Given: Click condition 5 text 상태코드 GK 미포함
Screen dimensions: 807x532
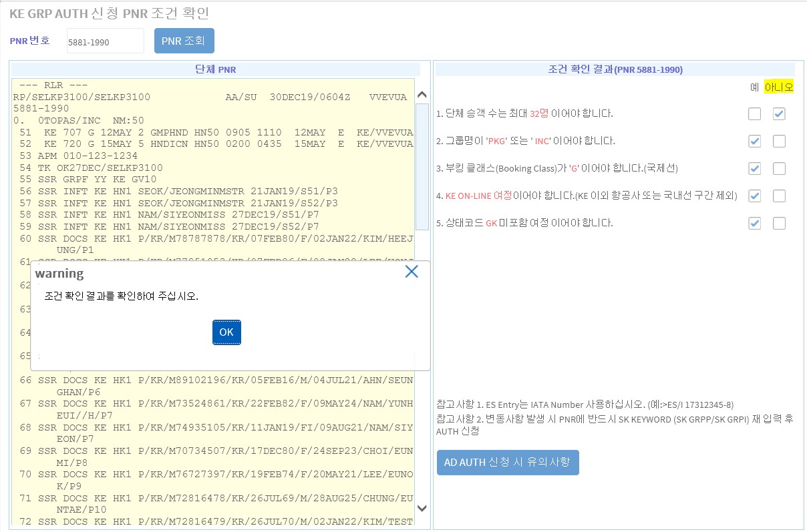Looking at the screenshot, I should click(524, 224).
